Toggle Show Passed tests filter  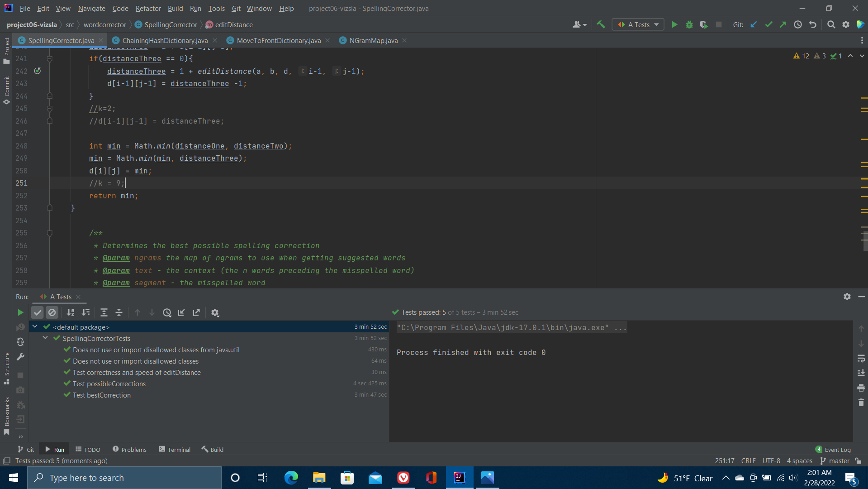click(38, 312)
